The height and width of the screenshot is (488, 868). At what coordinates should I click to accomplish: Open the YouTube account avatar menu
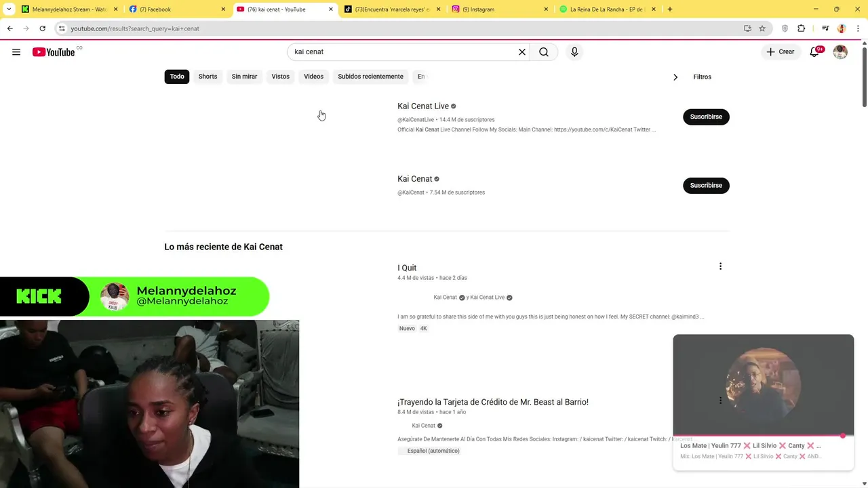click(x=840, y=52)
